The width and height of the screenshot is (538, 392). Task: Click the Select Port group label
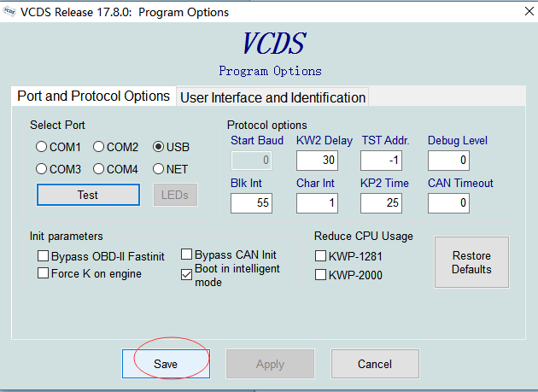coord(57,125)
